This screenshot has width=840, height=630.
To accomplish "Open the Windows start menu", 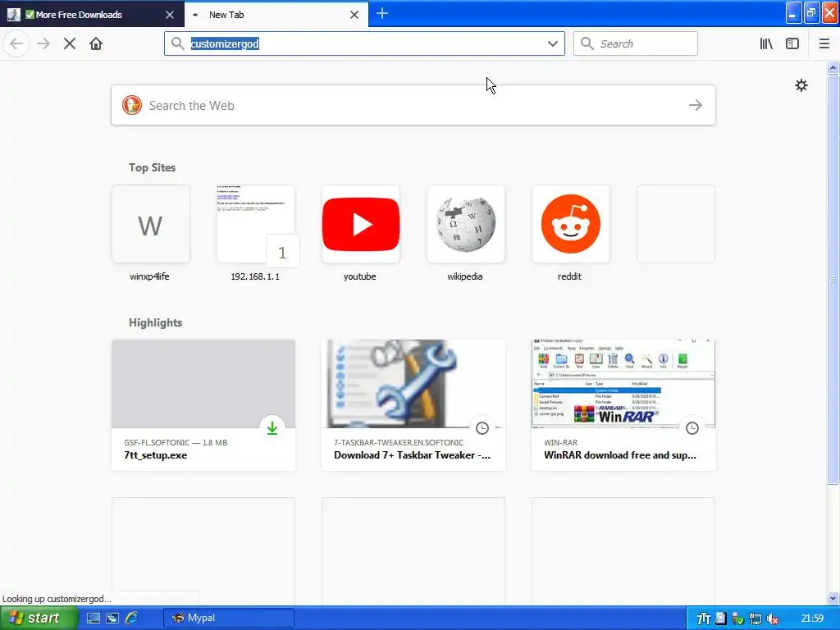I will click(39, 618).
